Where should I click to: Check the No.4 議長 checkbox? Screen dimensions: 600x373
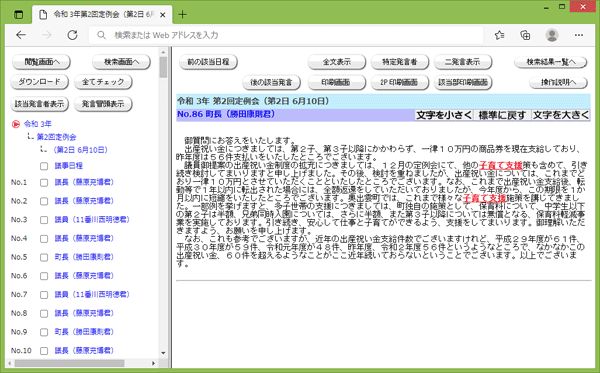coord(44,239)
